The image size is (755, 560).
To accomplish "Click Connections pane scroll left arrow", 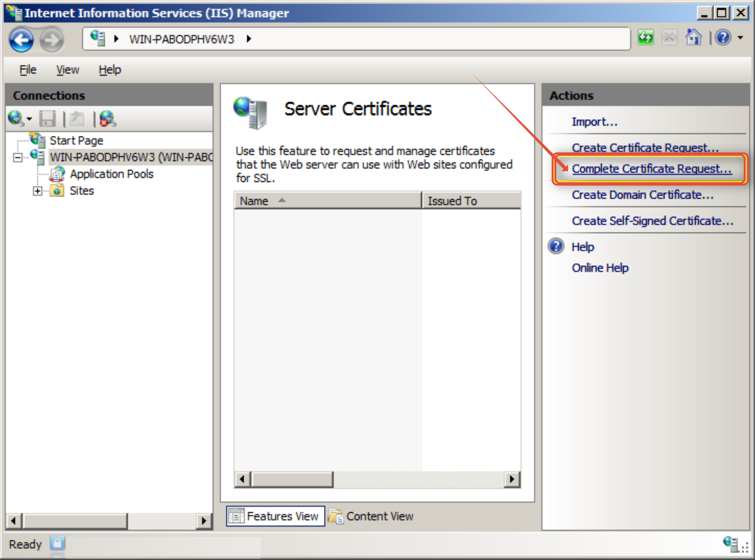I will (x=14, y=521).
